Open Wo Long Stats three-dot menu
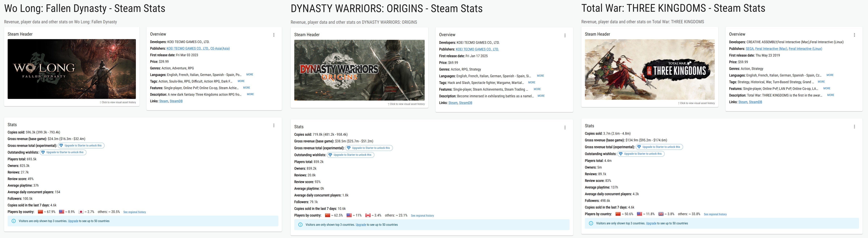Image resolution: width=868 pixels, height=238 pixels. coord(274,126)
